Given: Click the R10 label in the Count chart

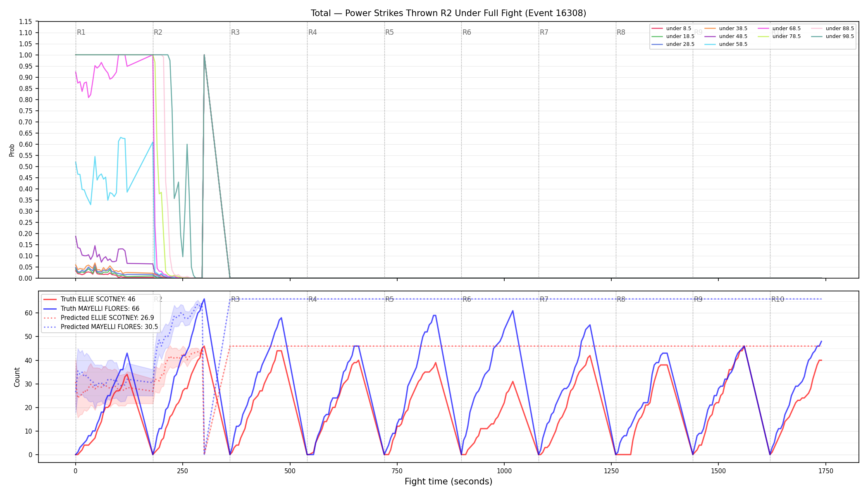Looking at the screenshot, I should [x=777, y=299].
